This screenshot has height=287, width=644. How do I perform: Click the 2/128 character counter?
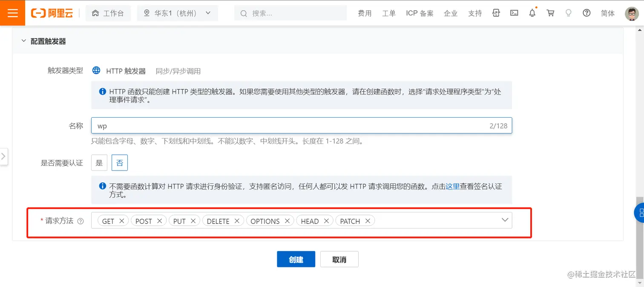[498, 126]
